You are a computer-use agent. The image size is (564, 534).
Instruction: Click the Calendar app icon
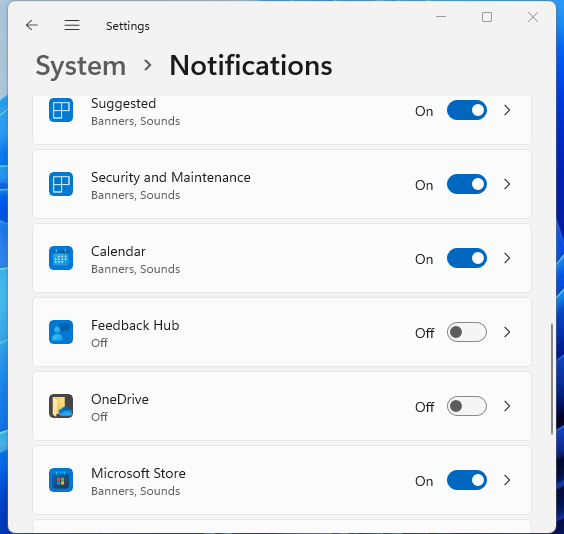(x=61, y=258)
